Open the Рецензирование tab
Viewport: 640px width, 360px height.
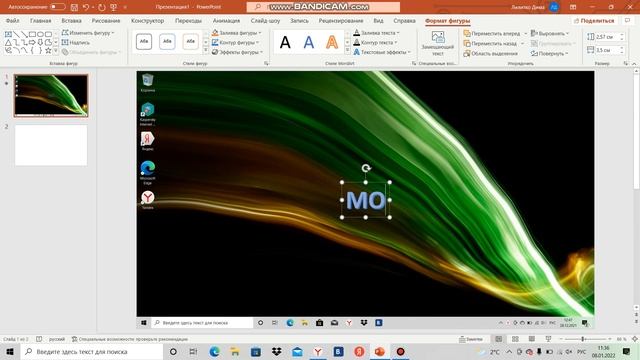coord(341,20)
